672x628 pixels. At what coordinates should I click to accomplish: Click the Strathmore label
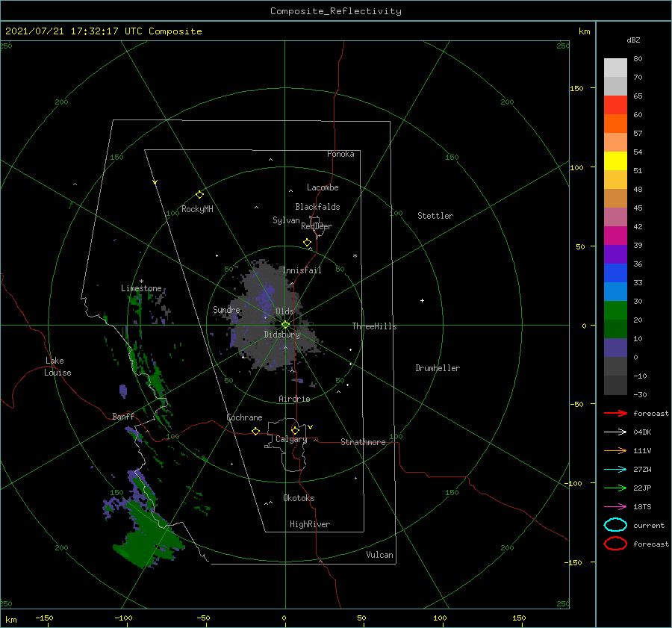(363, 442)
